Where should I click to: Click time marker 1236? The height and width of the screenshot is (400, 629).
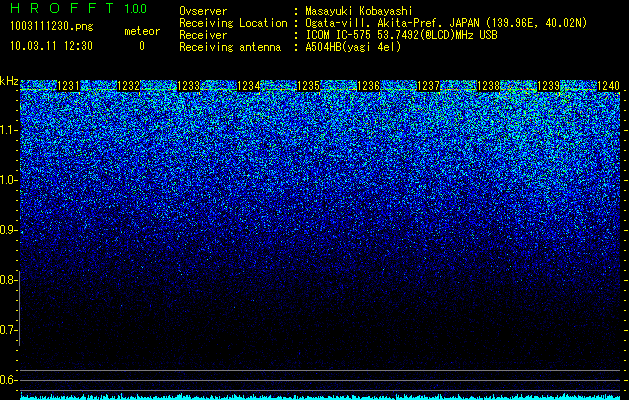(368, 85)
